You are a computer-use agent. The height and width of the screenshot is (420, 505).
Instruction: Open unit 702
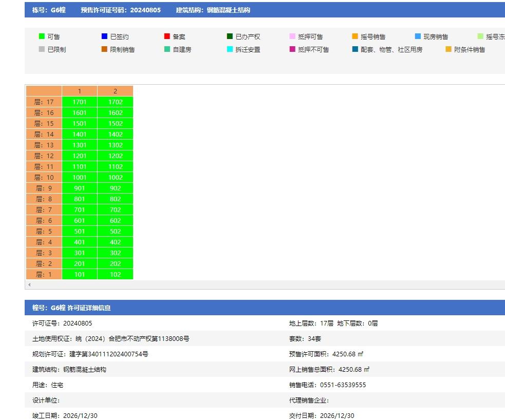point(115,210)
